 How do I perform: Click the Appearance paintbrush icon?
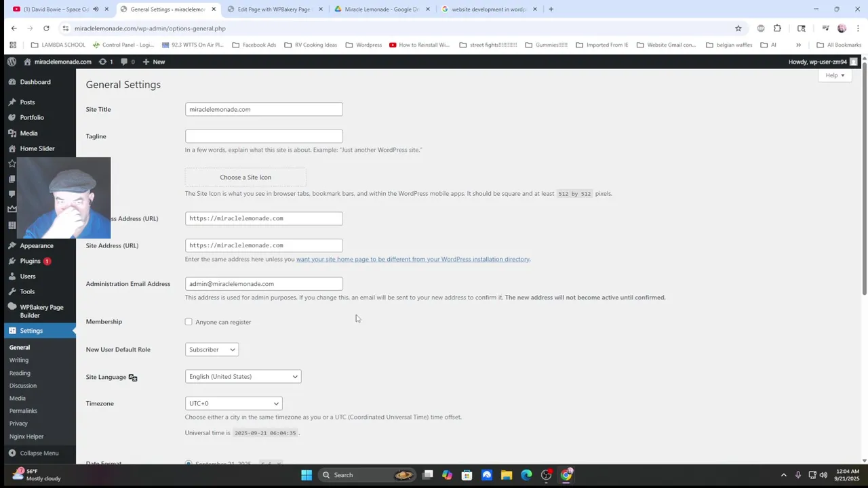click(12, 245)
